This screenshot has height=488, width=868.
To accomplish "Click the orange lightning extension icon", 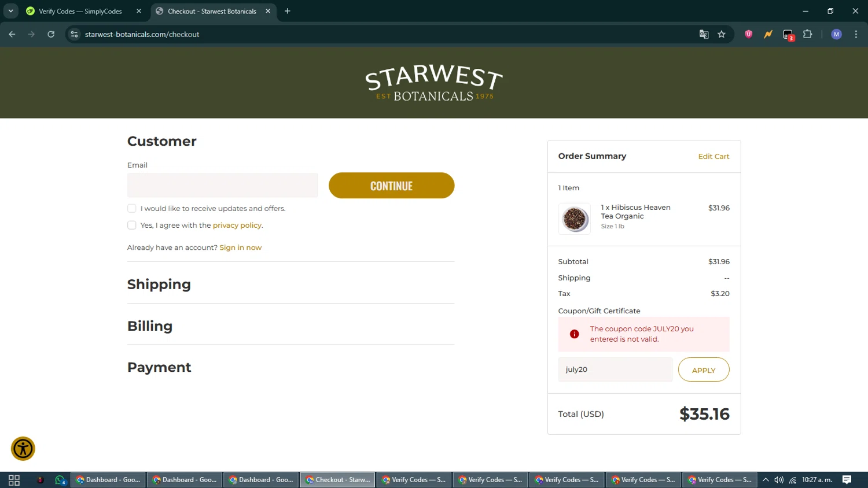I will [x=768, y=34].
